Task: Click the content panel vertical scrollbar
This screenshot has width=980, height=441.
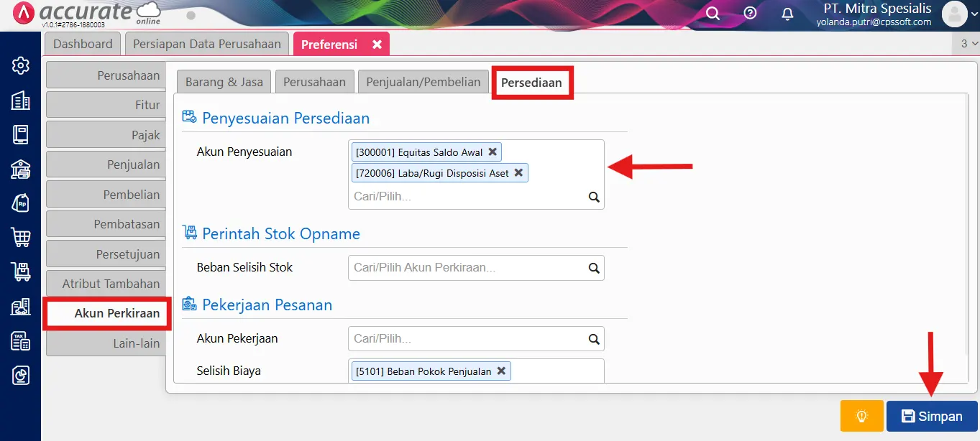Action: [x=966, y=226]
